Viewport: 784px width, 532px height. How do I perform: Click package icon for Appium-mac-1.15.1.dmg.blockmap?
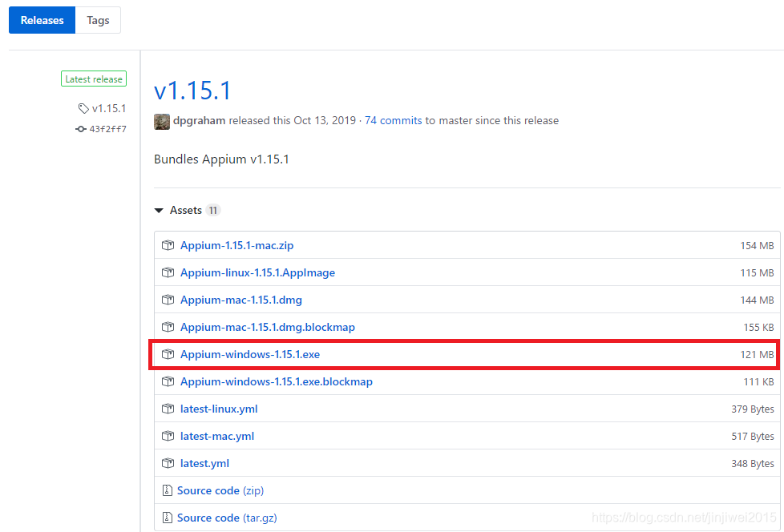tap(168, 327)
